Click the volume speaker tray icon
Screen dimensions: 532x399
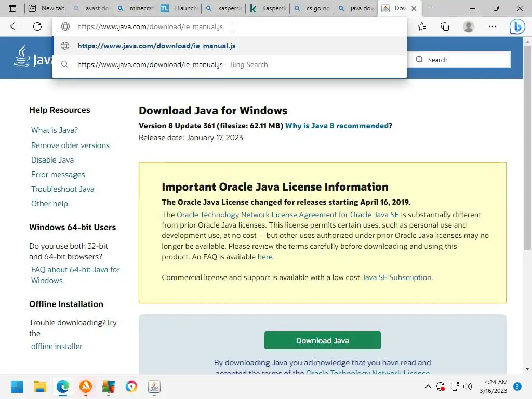(x=468, y=387)
